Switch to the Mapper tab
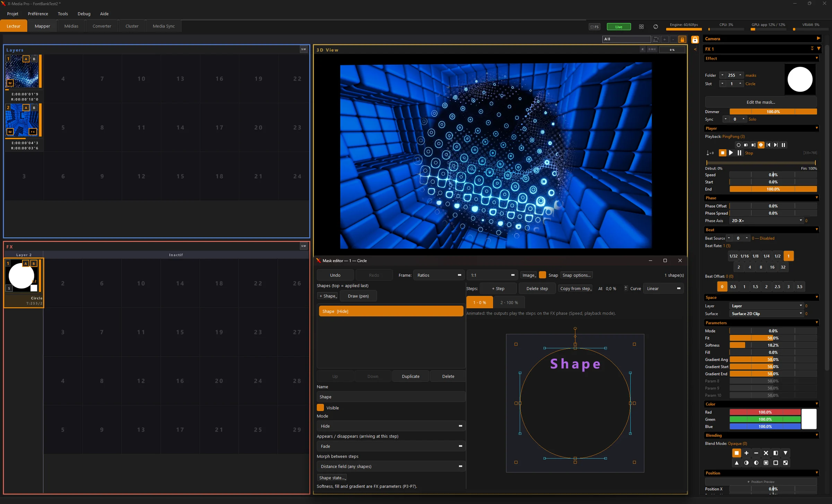Image resolution: width=832 pixels, height=504 pixels. coord(42,26)
